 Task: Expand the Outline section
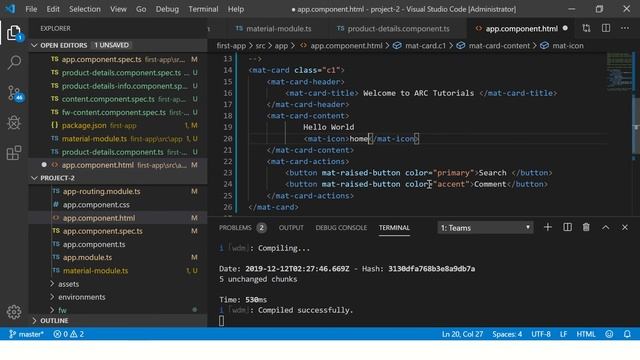click(34, 321)
